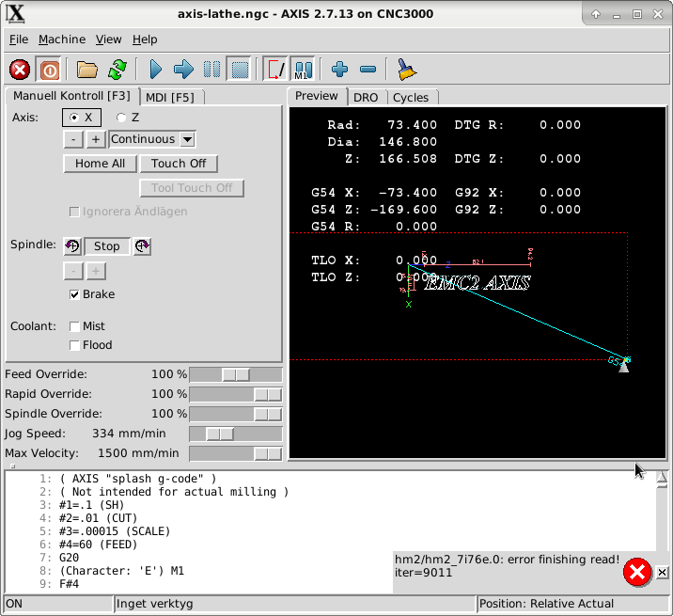Image resolution: width=673 pixels, height=616 pixels.
Task: Run the program from start
Action: click(x=155, y=70)
